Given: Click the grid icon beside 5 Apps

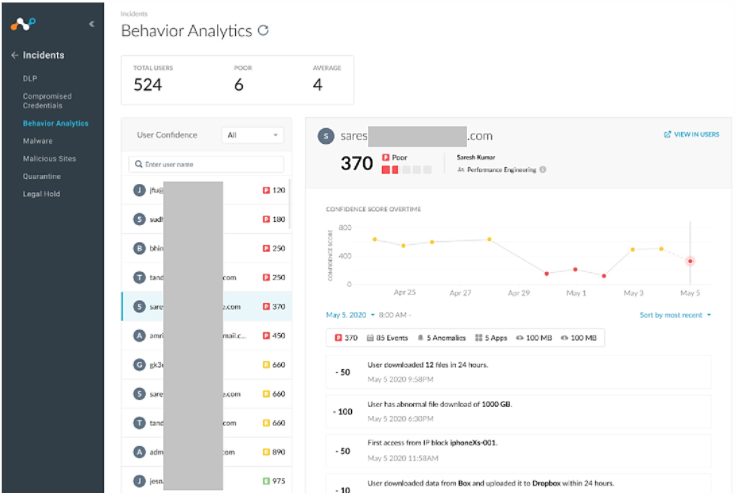Looking at the screenshot, I should click(478, 338).
